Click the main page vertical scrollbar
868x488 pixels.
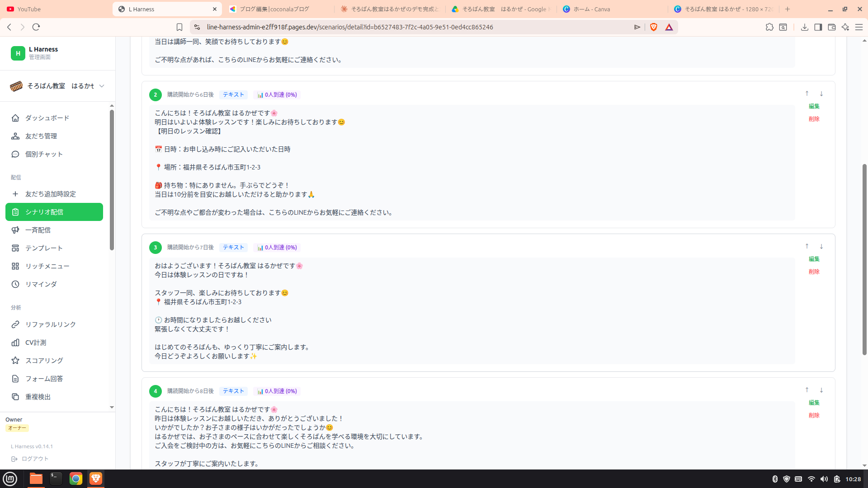click(x=864, y=259)
